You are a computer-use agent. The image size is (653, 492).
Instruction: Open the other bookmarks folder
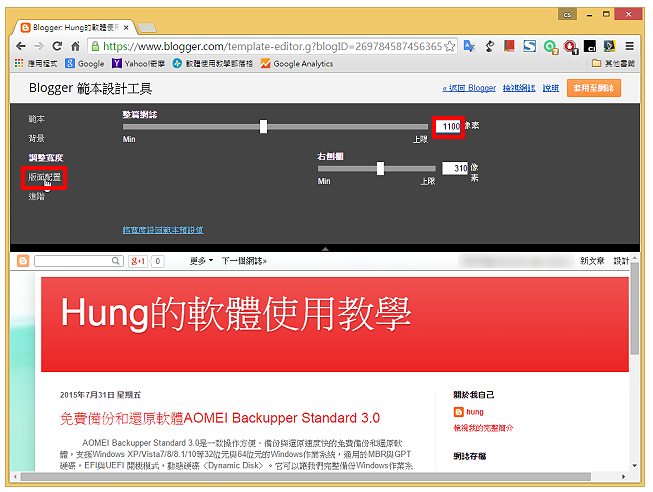(613, 63)
